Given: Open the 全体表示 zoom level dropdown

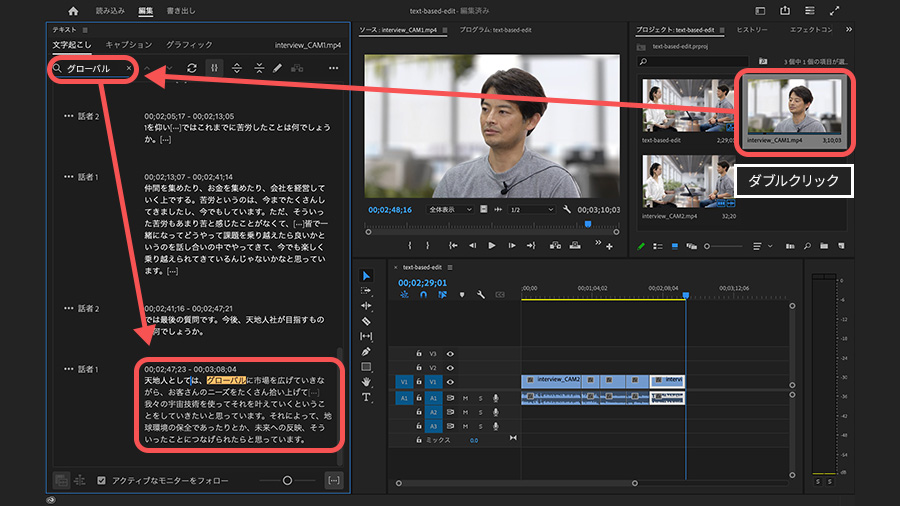Looking at the screenshot, I should coord(450,210).
